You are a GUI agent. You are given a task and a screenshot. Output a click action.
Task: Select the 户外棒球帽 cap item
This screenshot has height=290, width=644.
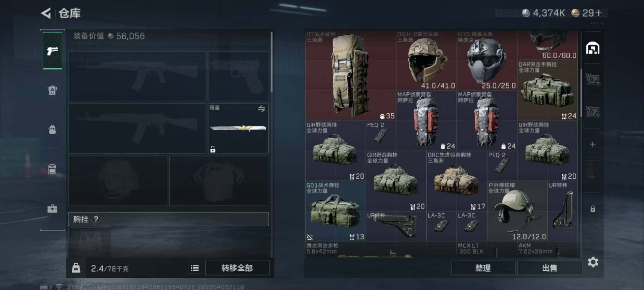517,211
